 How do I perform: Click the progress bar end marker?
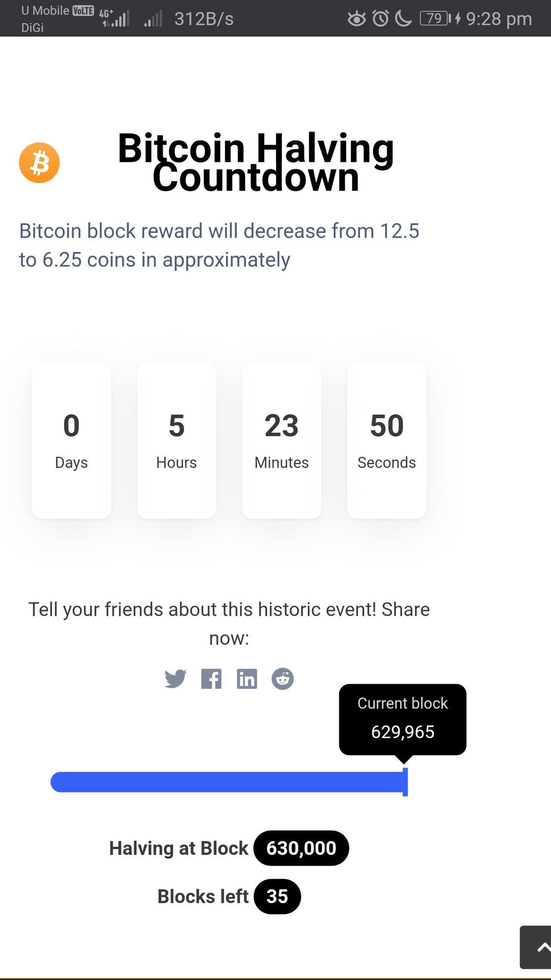405,782
